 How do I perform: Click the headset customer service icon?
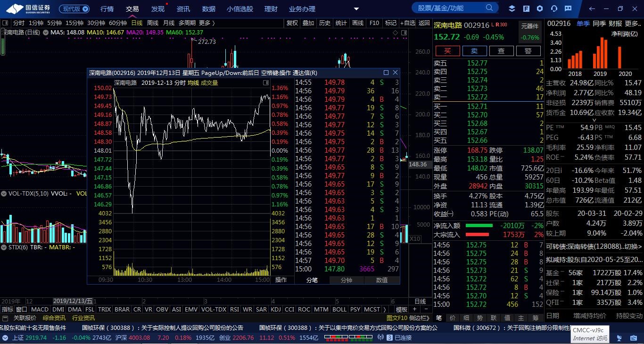pyautogui.click(x=554, y=8)
